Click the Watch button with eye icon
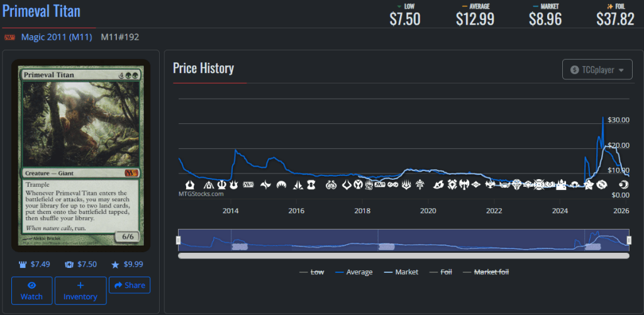 tap(31, 290)
